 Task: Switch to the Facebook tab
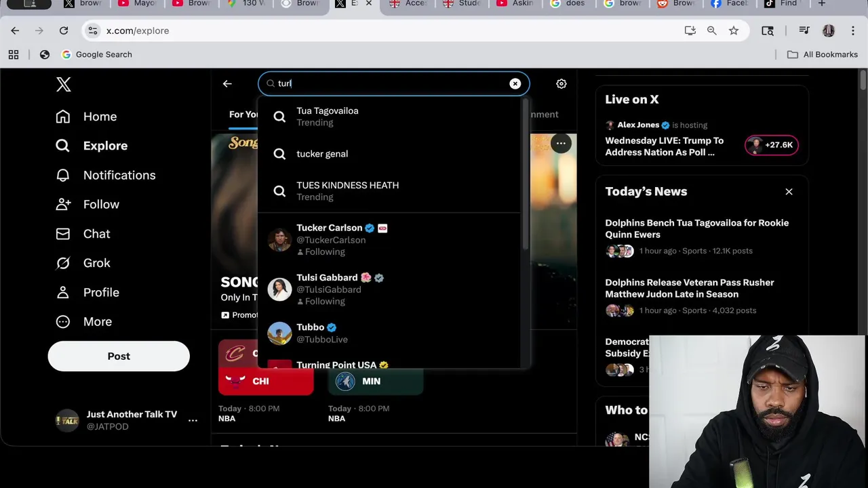pyautogui.click(x=729, y=3)
